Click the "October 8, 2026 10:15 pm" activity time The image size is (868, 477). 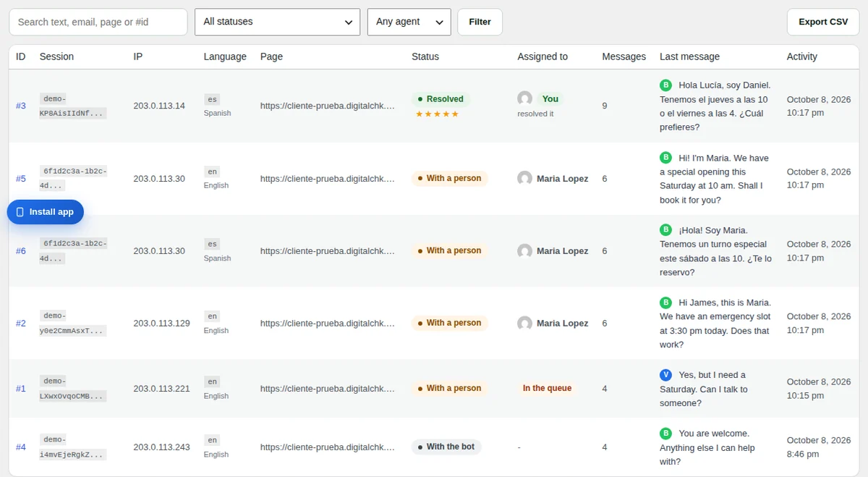click(819, 389)
